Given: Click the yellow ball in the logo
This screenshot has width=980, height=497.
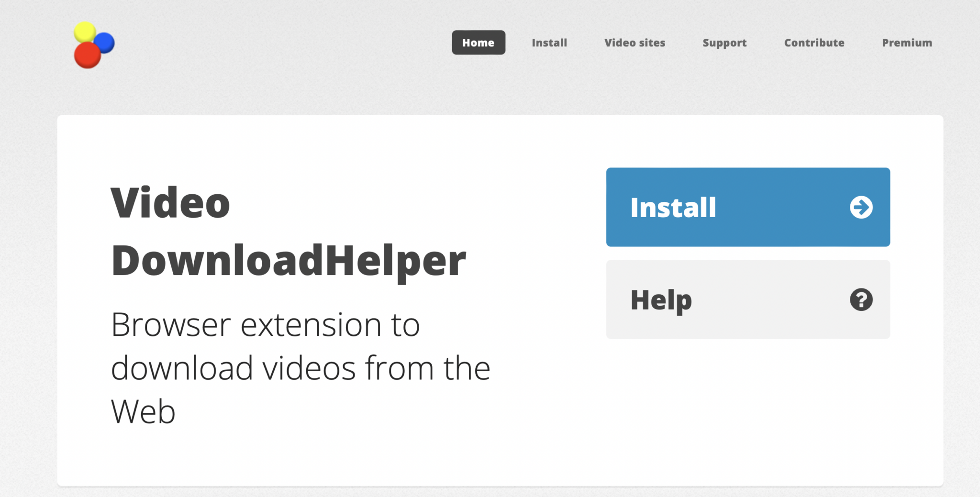Looking at the screenshot, I should 85,32.
